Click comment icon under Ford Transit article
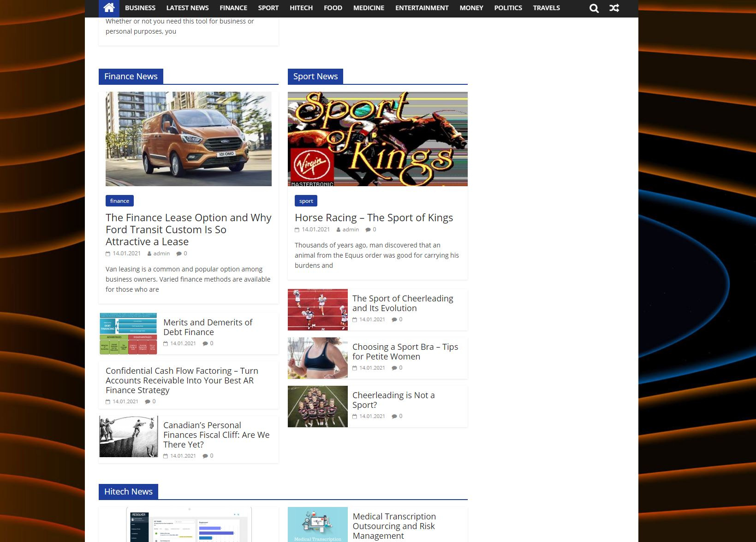Screen dimensions: 756x542 [x=179, y=253]
